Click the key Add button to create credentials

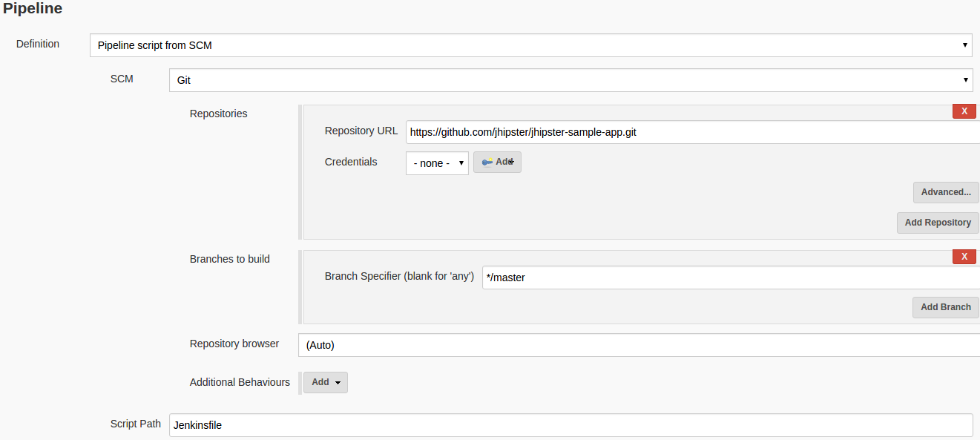tap(497, 162)
